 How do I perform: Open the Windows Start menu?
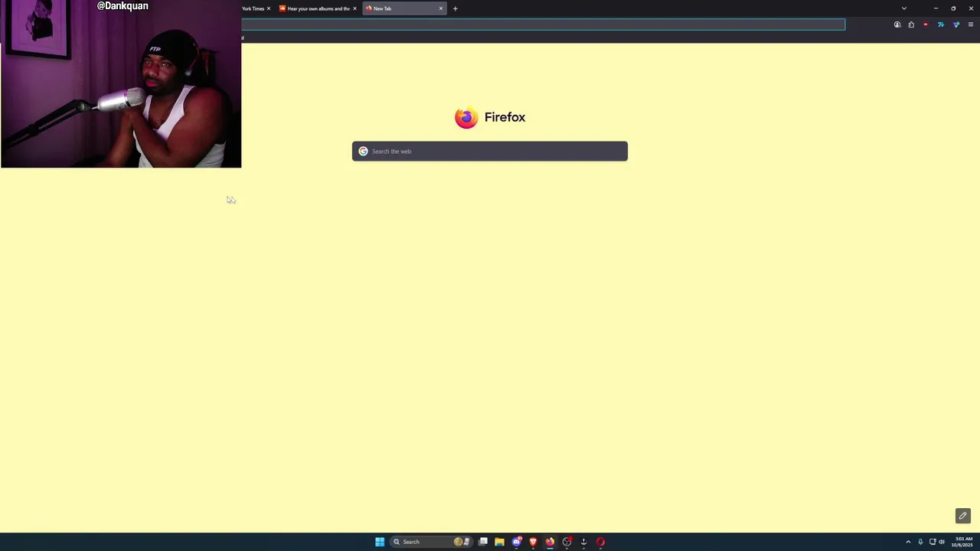380,542
